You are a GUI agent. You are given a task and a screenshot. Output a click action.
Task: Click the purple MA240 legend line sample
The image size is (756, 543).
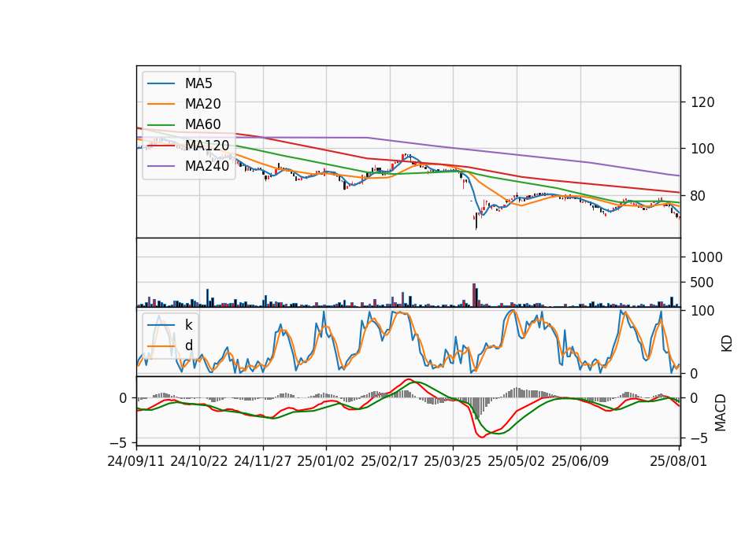click(x=161, y=167)
